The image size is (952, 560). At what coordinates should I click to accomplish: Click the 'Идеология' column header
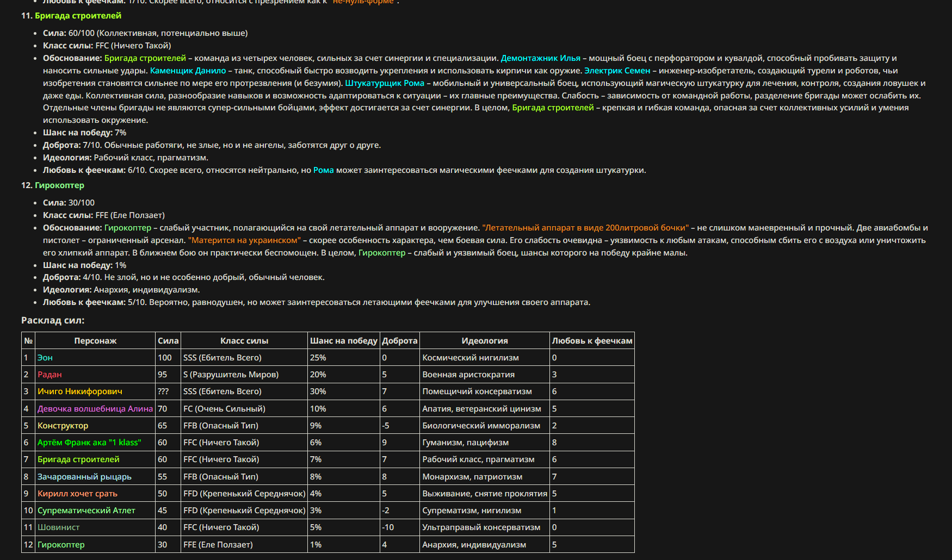(485, 341)
